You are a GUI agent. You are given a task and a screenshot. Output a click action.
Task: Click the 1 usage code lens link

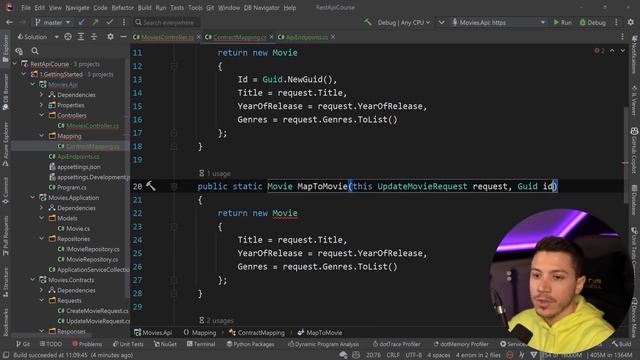218,173
